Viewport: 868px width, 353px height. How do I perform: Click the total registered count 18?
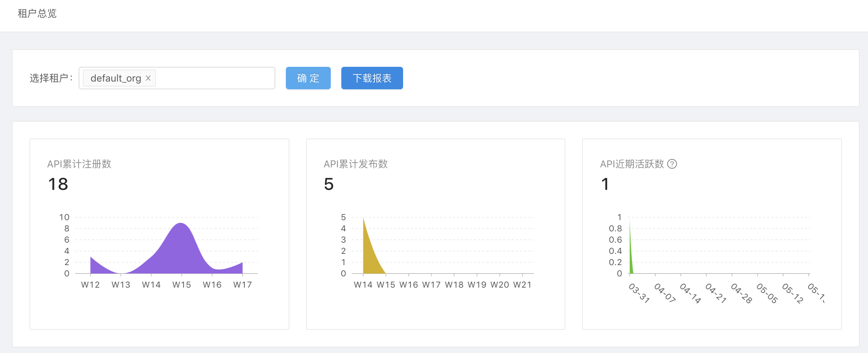click(58, 184)
